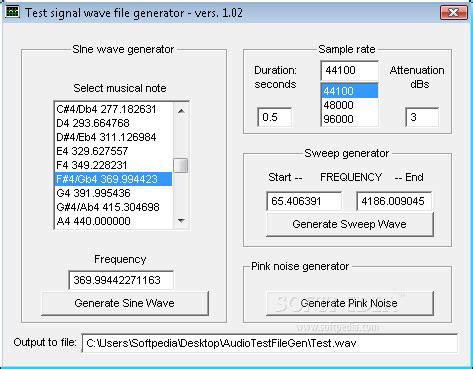Focus the Duration seconds input field
The width and height of the screenshot is (473, 369).
click(x=275, y=117)
